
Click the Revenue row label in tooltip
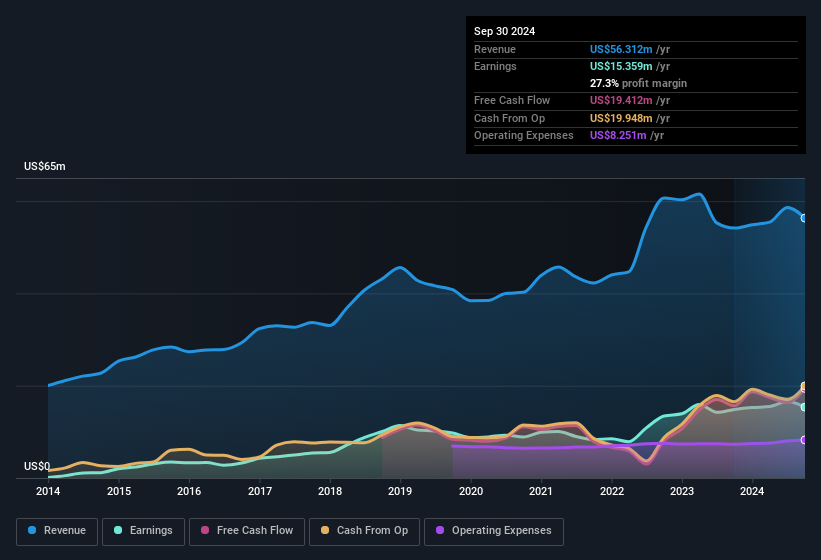click(x=495, y=49)
